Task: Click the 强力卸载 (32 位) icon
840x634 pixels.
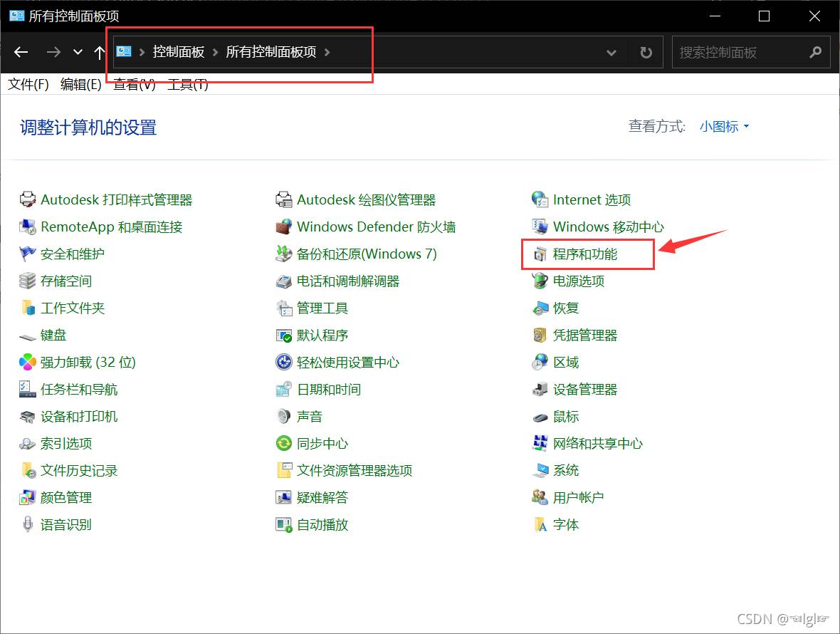Action: click(x=28, y=363)
